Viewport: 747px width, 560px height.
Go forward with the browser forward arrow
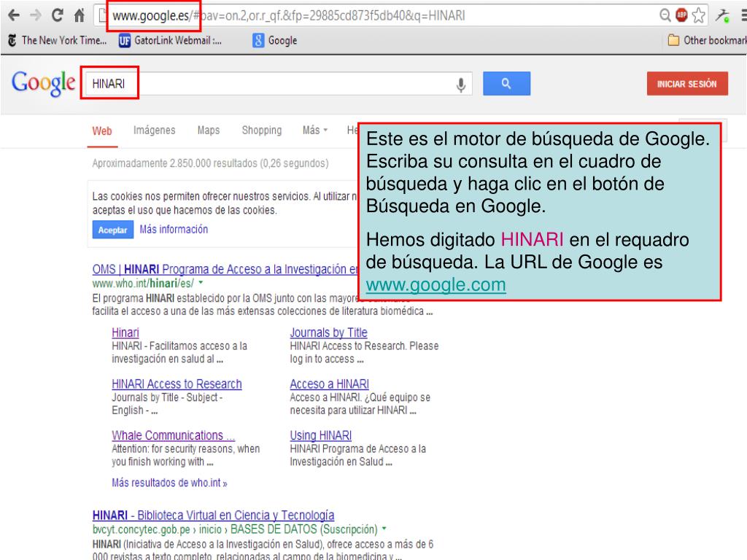pos(36,16)
